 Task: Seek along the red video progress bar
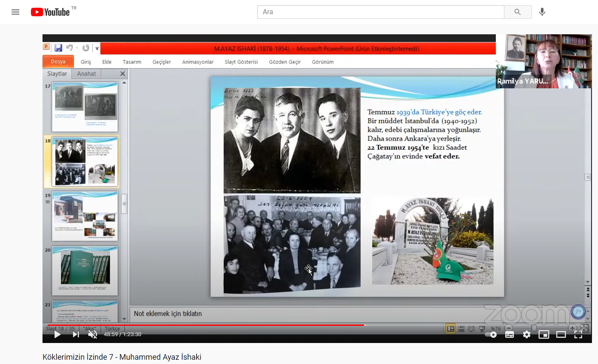tap(318, 325)
